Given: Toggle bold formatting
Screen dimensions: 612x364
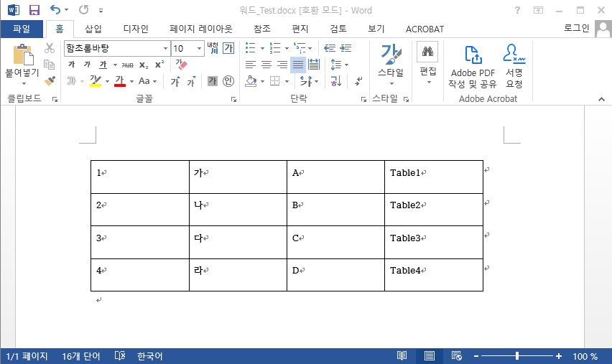Looking at the screenshot, I should click(71, 65).
